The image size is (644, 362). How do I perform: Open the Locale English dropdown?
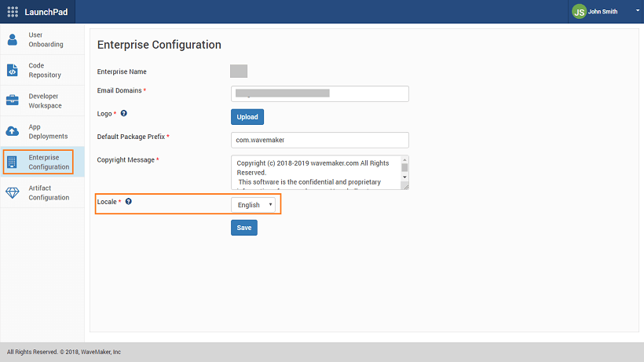tap(253, 205)
